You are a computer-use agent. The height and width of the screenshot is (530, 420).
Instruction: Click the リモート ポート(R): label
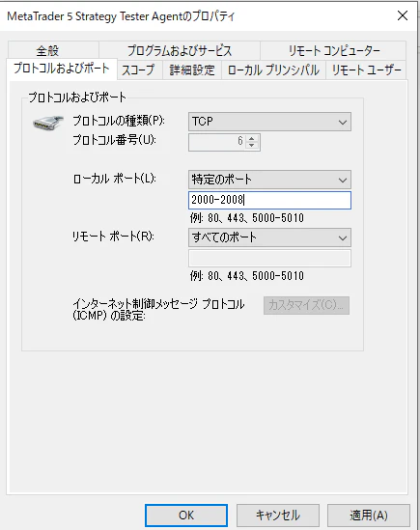(113, 237)
